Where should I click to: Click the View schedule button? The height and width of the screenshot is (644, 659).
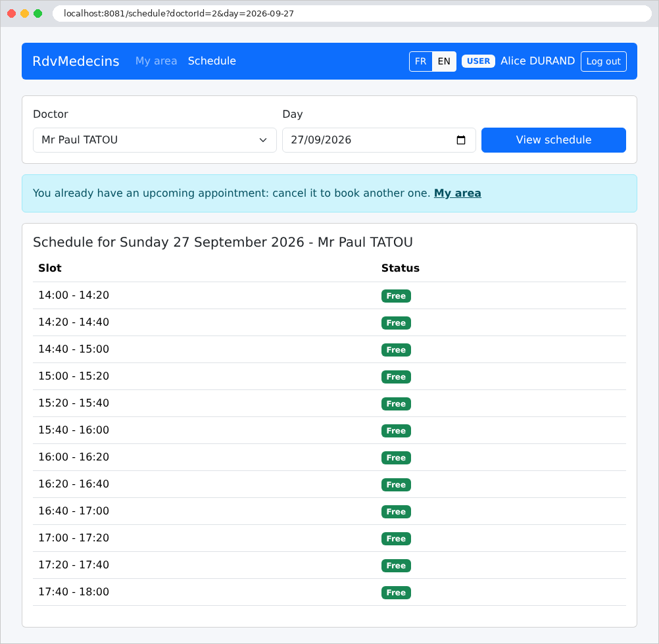[553, 140]
